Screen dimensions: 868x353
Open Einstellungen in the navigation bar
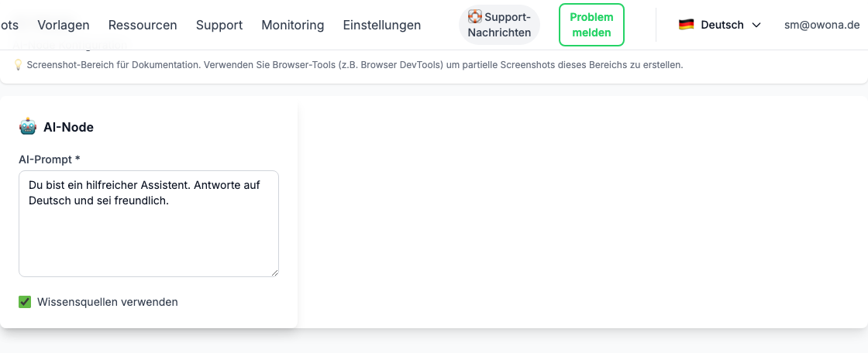(x=382, y=25)
